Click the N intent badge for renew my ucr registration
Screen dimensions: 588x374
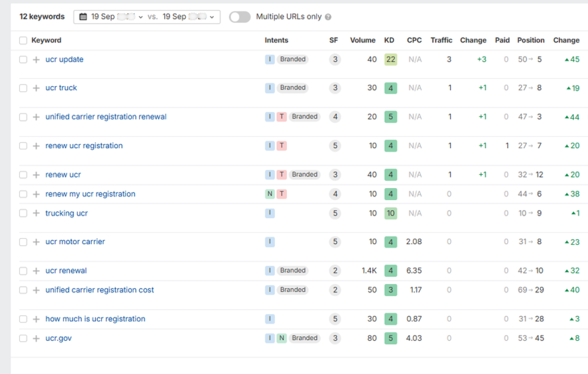[x=270, y=194]
